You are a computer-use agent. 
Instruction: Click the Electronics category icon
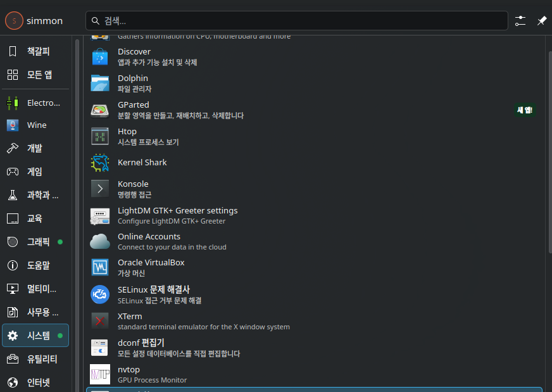tap(13, 103)
